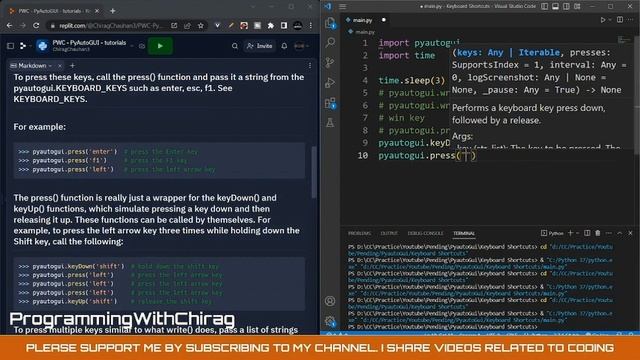Expand repl name dropdown arrow
Viewport: 640px width, 360px height.
pyautogui.click(x=132, y=46)
